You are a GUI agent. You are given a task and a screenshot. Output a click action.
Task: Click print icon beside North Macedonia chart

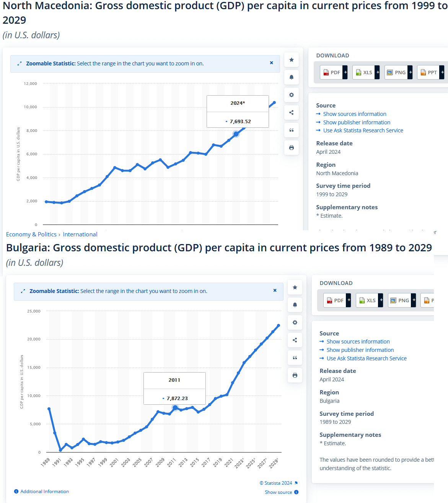tap(292, 148)
